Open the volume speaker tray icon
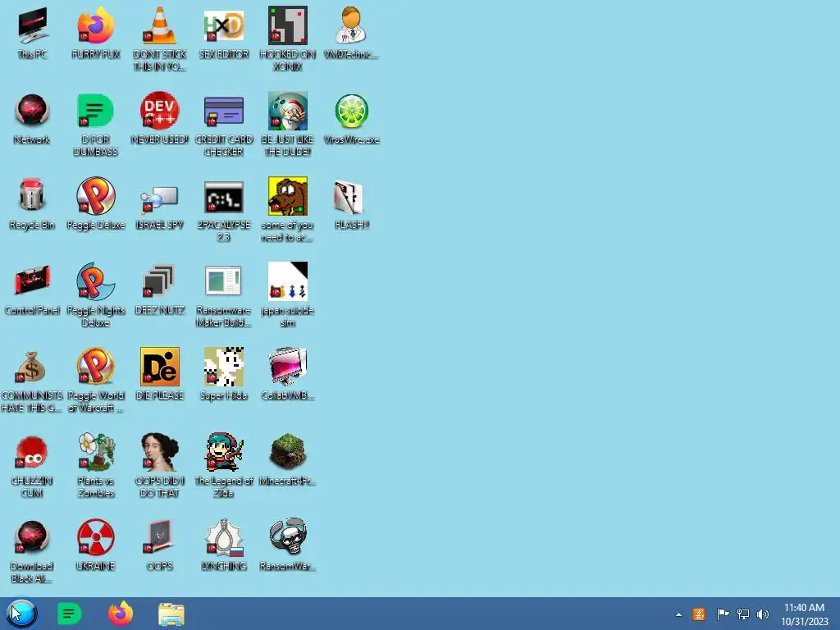 pyautogui.click(x=763, y=614)
